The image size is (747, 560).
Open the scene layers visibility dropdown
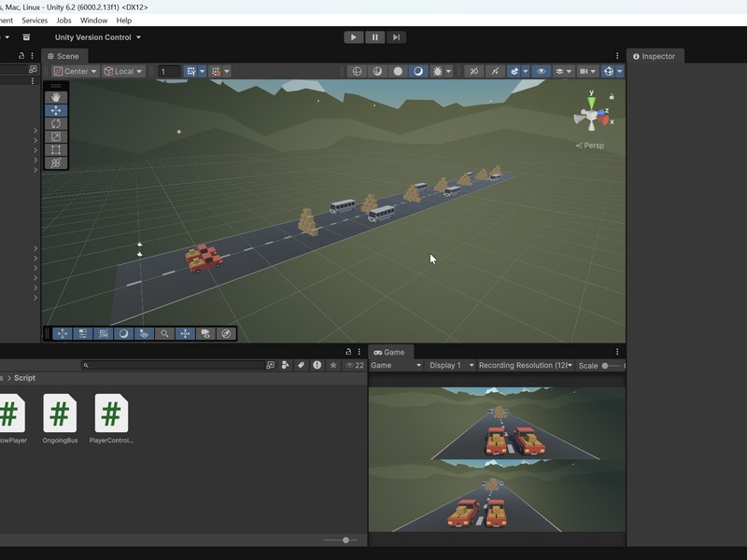coord(563,72)
